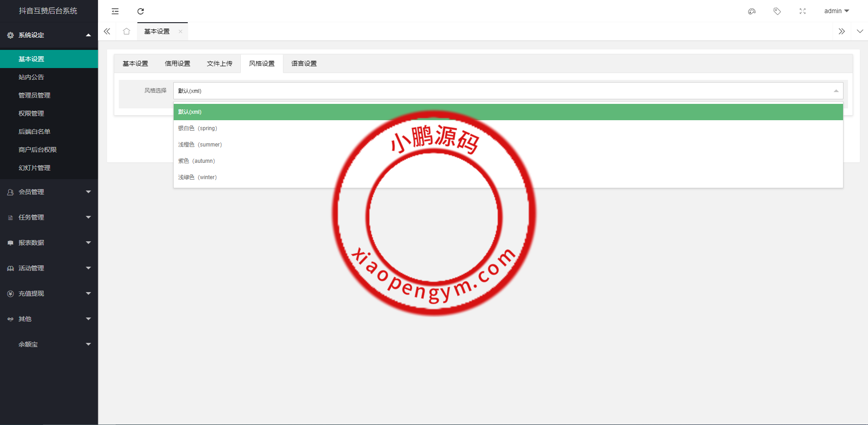Open the theme palette icon
Screen dimensions: 868x425
(751, 11)
